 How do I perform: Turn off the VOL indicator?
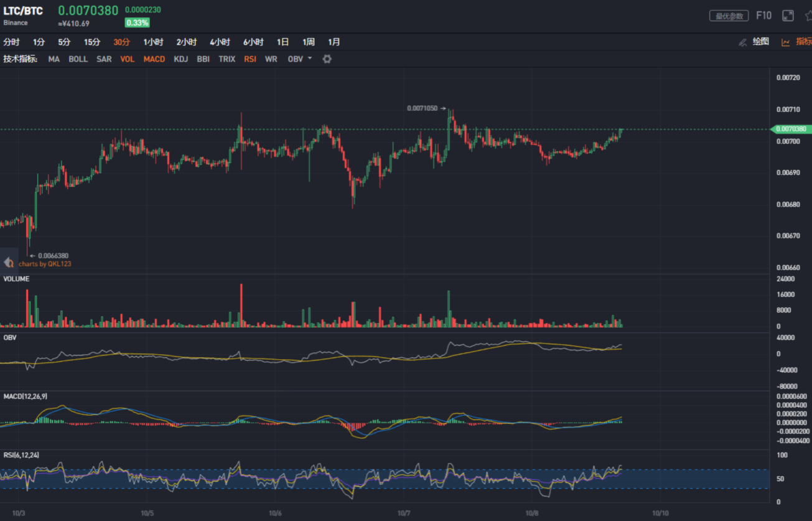point(127,59)
